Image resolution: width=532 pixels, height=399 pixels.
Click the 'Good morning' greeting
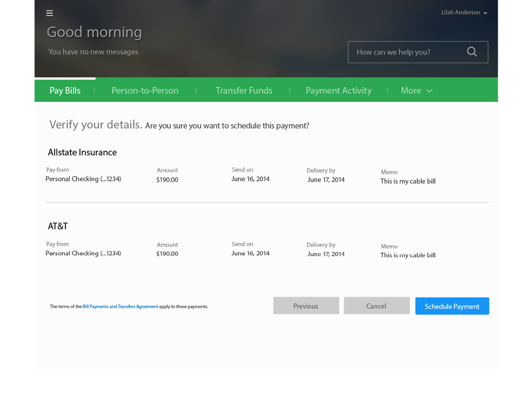95,32
